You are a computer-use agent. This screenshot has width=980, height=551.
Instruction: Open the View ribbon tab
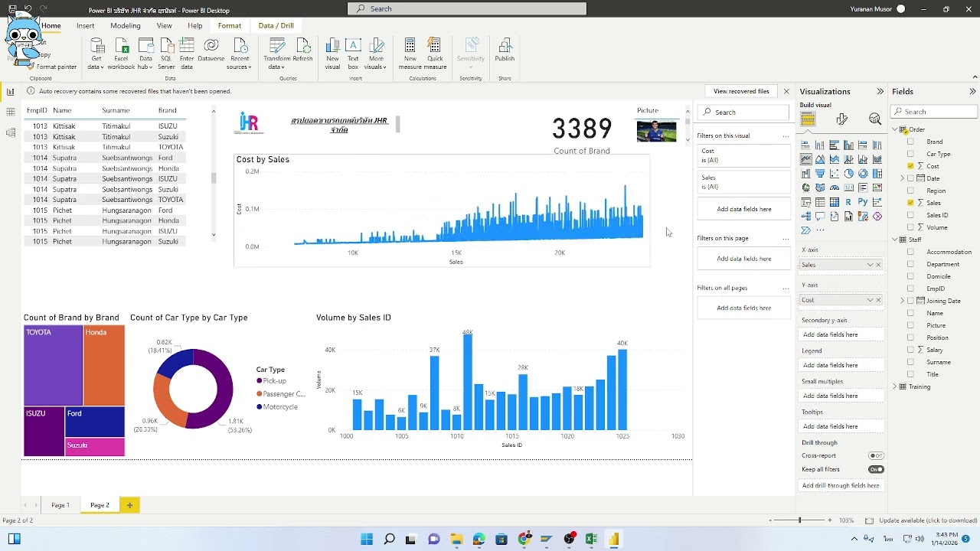164,25
